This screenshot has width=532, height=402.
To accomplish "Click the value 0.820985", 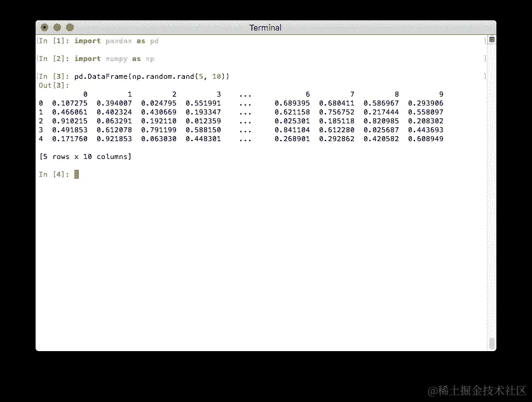I will pos(381,121).
